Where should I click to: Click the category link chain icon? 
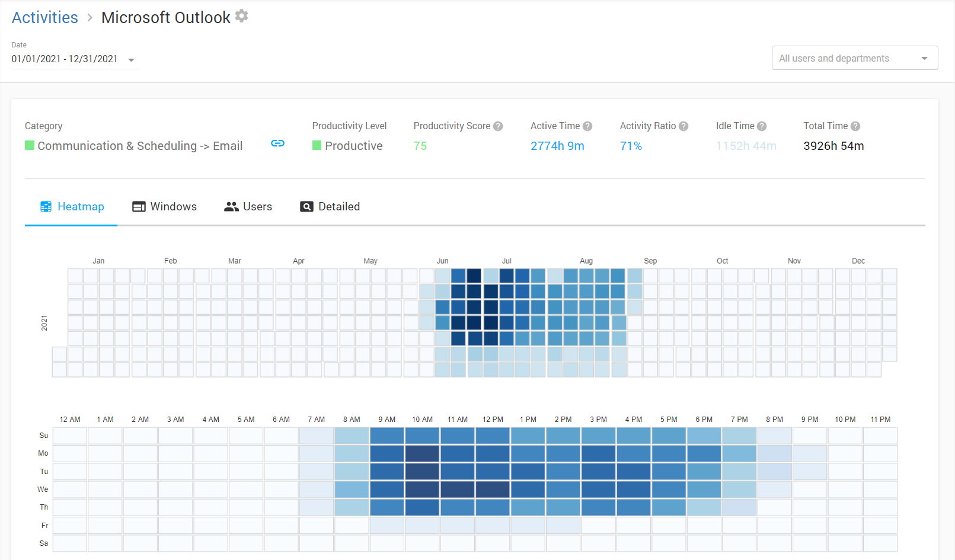277,143
